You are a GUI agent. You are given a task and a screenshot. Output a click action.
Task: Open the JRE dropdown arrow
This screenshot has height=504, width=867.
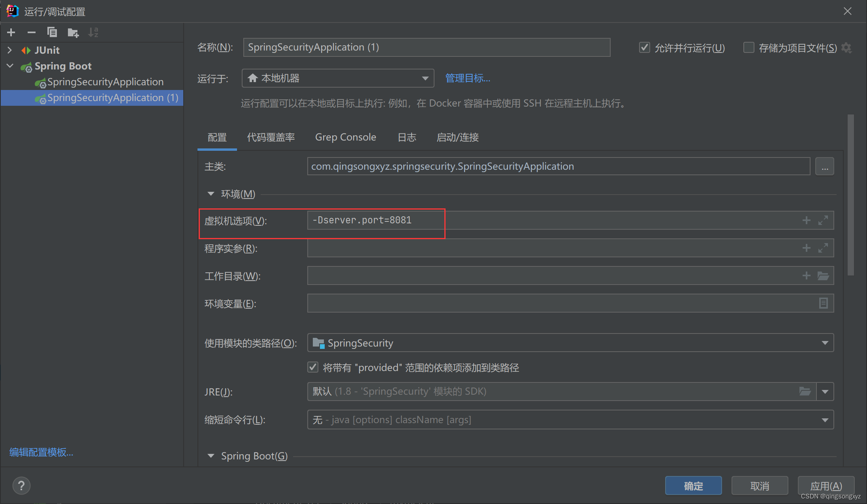click(825, 392)
